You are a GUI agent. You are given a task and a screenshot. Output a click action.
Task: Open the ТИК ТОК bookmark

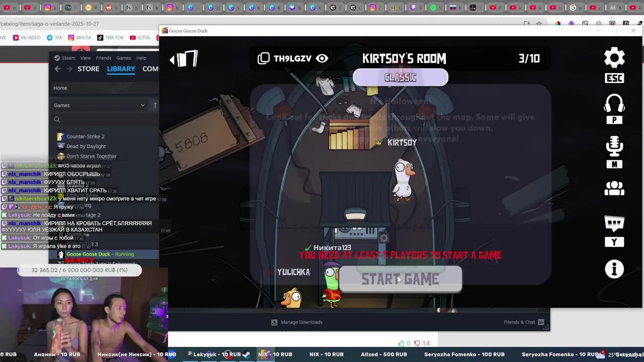point(110,38)
